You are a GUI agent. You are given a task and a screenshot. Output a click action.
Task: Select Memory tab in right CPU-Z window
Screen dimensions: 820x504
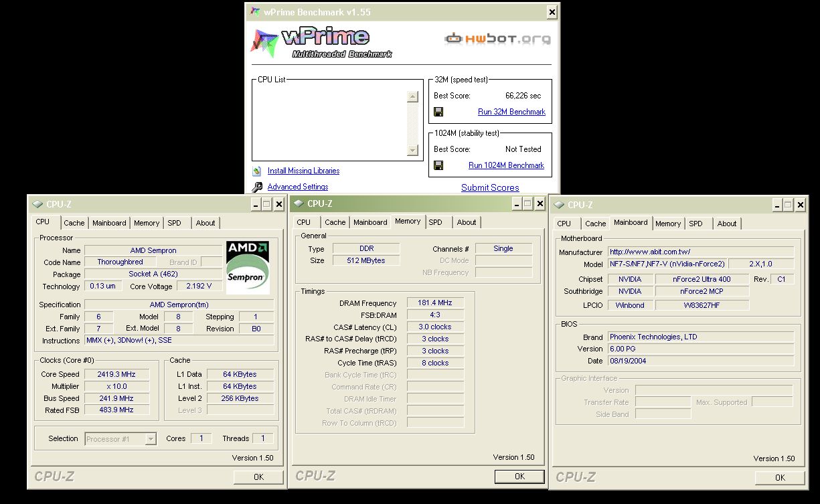(668, 224)
